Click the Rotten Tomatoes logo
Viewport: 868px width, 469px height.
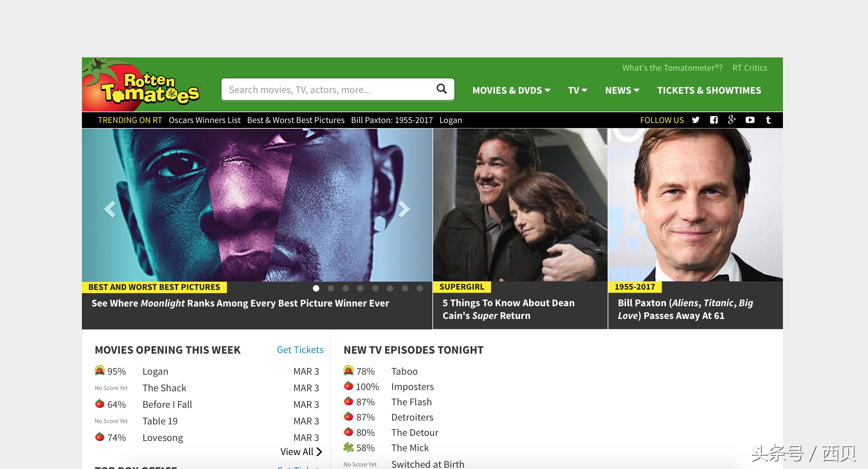click(x=142, y=84)
